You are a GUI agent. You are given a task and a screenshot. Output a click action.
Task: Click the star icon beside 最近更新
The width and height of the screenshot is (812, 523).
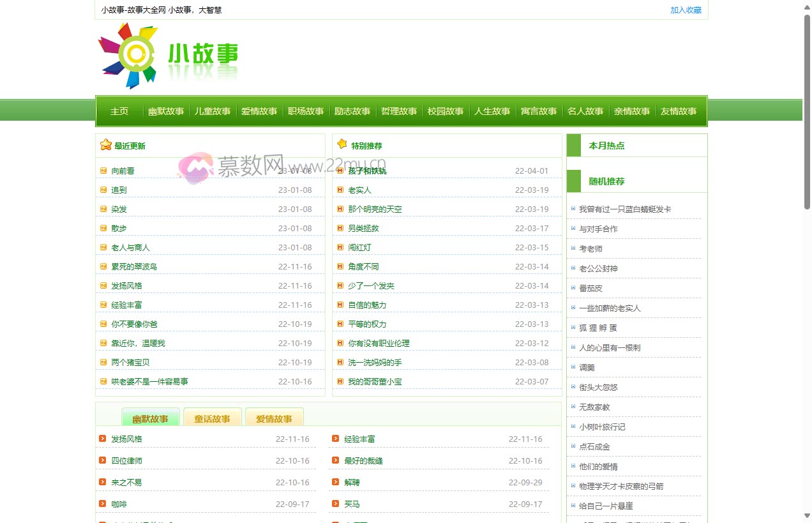point(106,145)
